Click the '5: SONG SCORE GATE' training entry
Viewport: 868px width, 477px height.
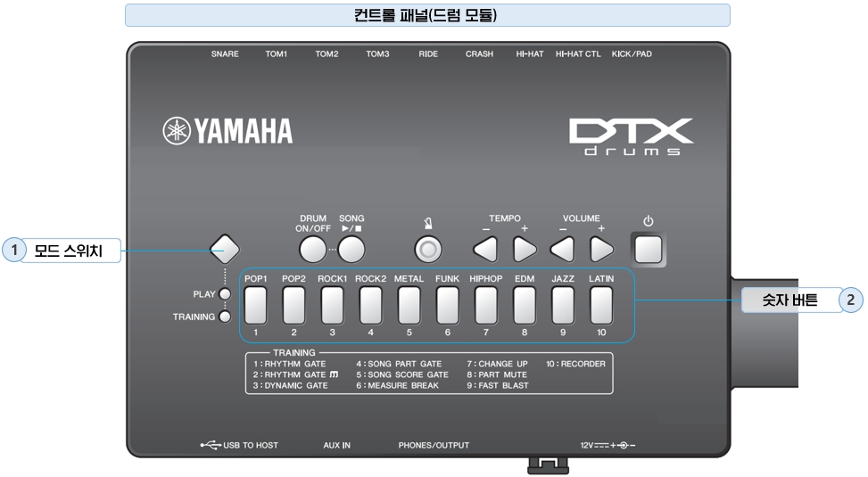click(402, 374)
